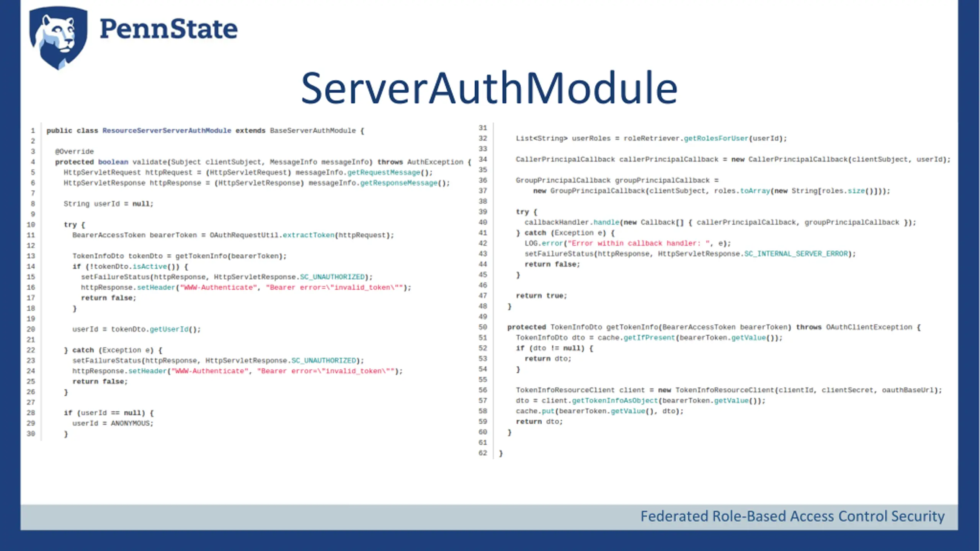The width and height of the screenshot is (980, 551).
Task: Click getTokenInfoAsObject call on line 57
Action: 614,401
